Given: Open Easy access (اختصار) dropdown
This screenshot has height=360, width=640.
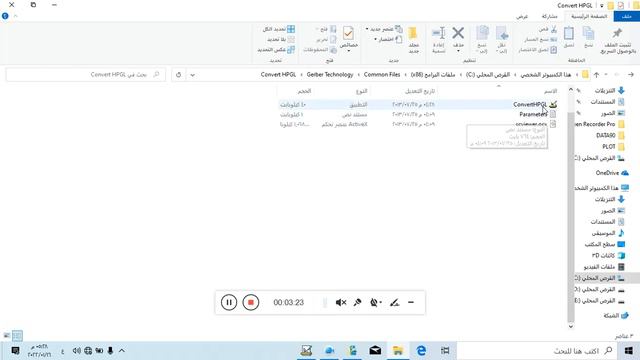Looking at the screenshot, I should 388,40.
